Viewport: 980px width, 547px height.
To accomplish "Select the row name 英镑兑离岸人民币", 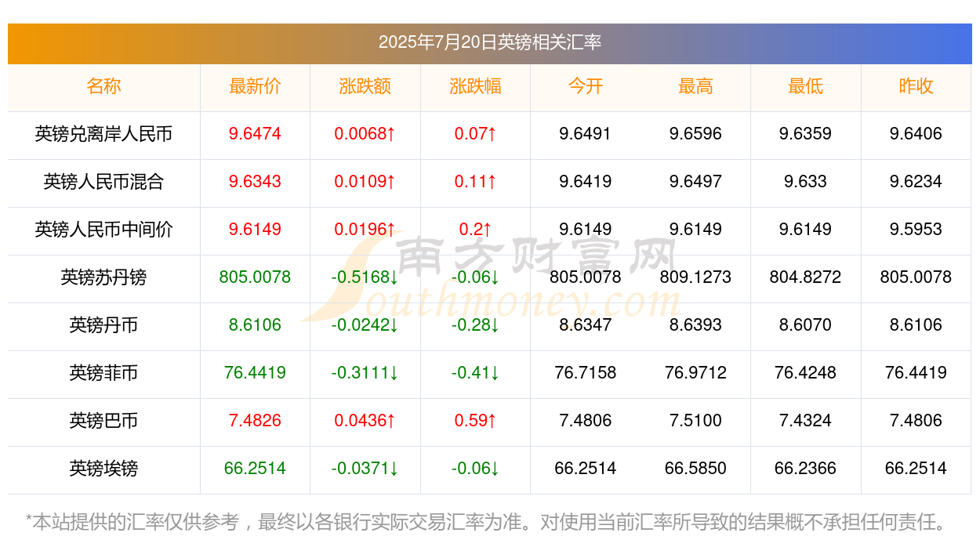I will click(103, 134).
